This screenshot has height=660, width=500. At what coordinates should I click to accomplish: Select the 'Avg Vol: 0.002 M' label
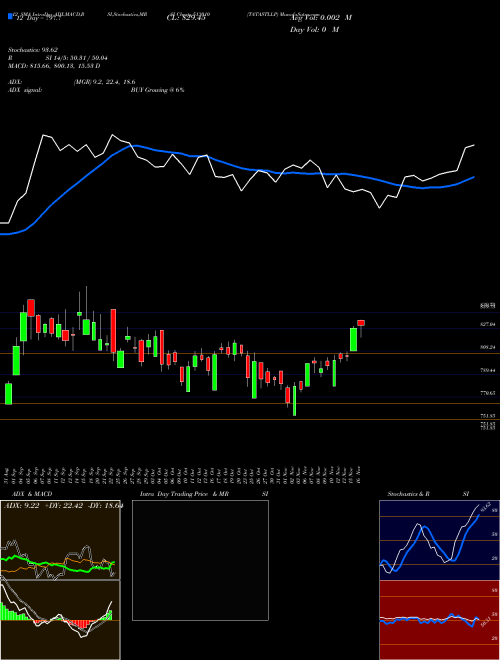321,17
